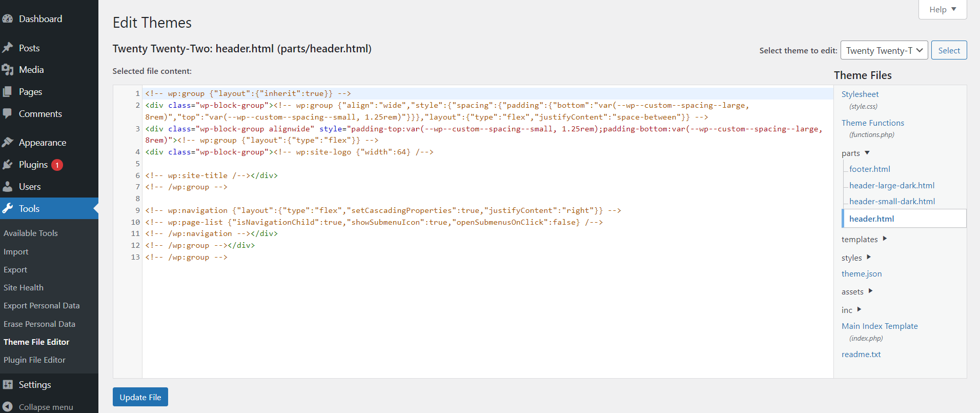Go to the Posts menu
Image resolution: width=980 pixels, height=413 pixels.
[x=29, y=48]
